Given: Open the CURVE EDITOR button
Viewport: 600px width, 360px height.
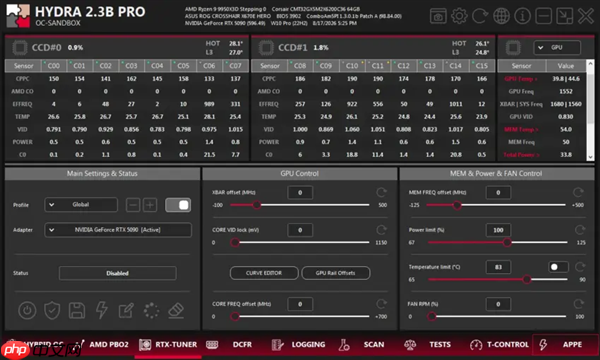Looking at the screenshot, I should 264,273.
